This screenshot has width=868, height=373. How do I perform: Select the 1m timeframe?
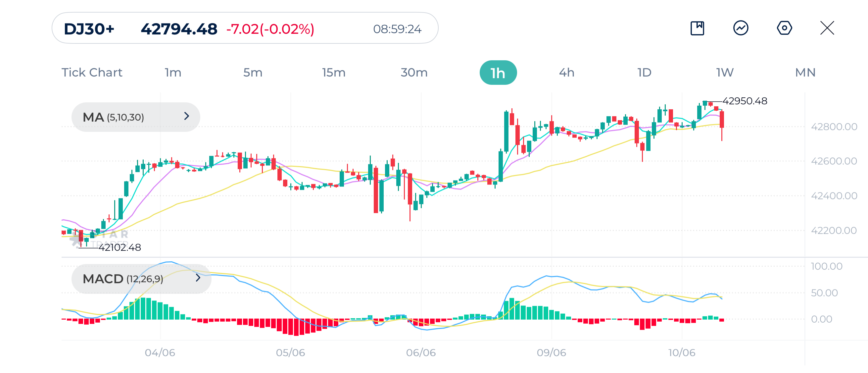173,73
